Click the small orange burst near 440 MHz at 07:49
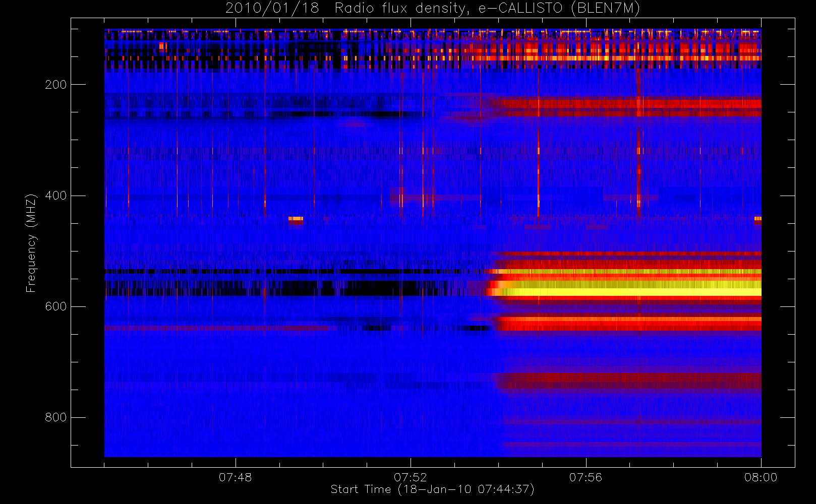This screenshot has width=816, height=504. point(296,219)
